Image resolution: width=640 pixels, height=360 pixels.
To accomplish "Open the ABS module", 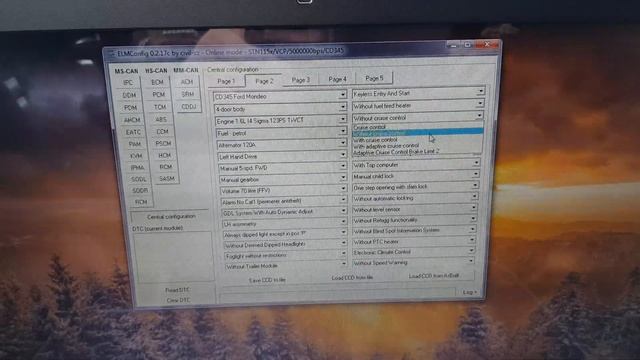I will click(x=161, y=120).
